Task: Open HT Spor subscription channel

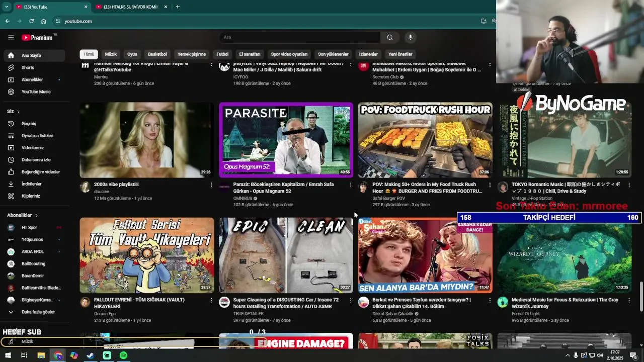Action: 35,227
